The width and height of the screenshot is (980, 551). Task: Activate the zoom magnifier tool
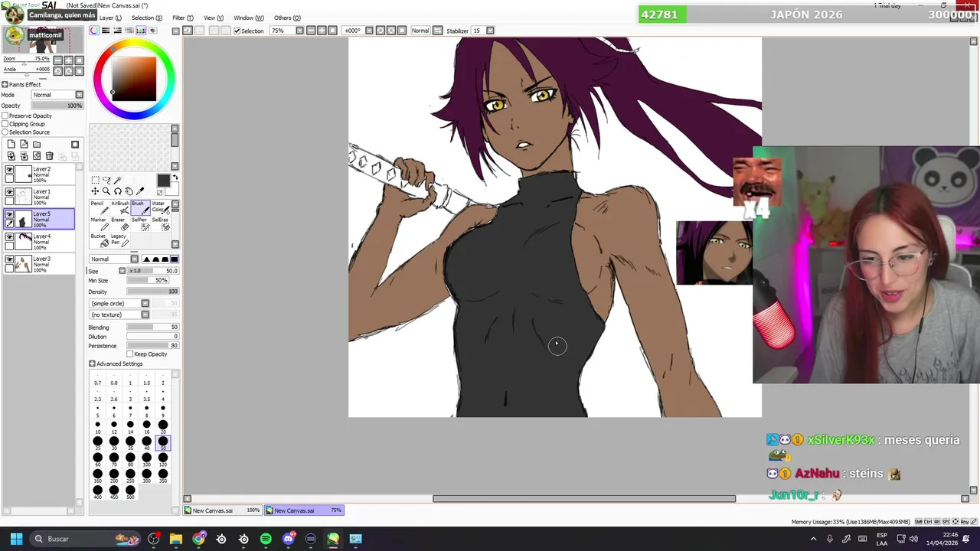tap(106, 191)
